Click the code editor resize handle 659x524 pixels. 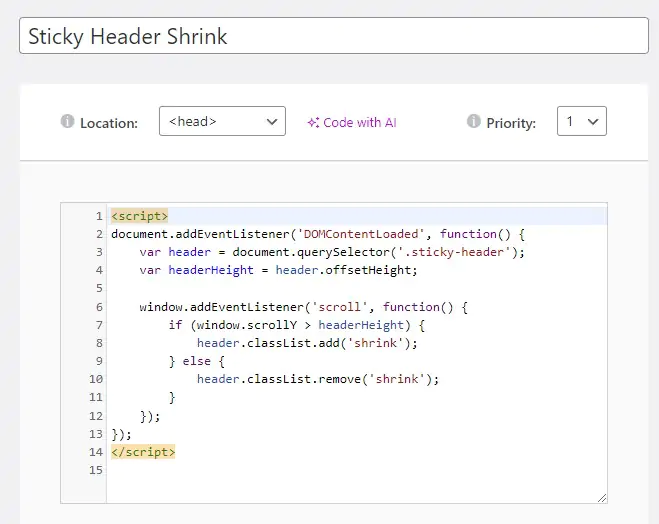click(x=602, y=498)
